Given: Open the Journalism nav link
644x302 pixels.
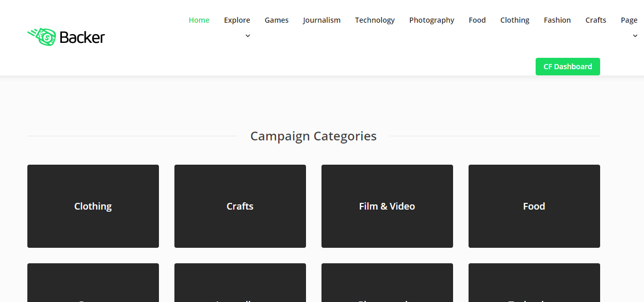Looking at the screenshot, I should click(321, 20).
